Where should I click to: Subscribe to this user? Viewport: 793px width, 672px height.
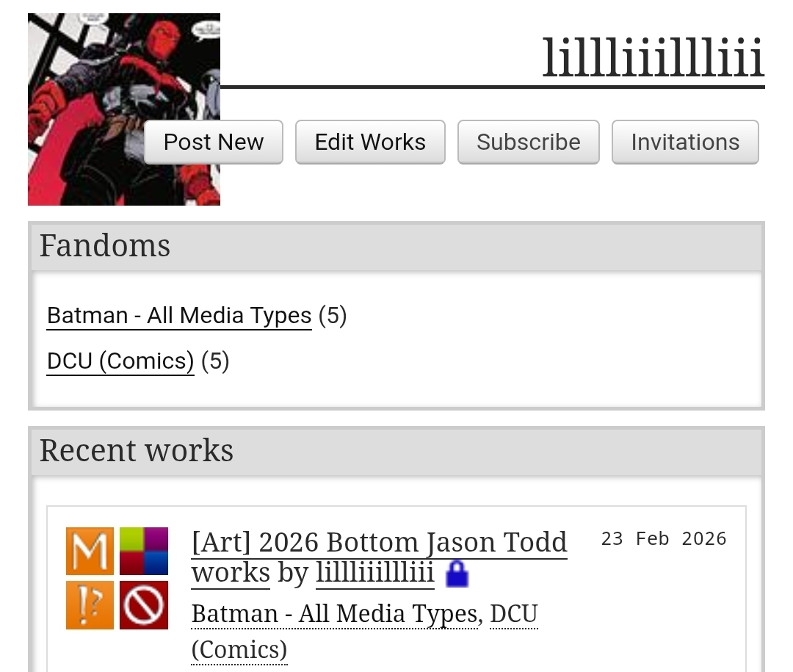tap(529, 142)
